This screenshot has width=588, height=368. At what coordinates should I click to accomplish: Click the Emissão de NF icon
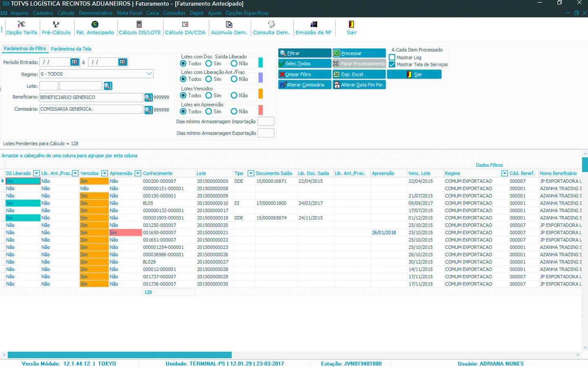click(x=313, y=25)
